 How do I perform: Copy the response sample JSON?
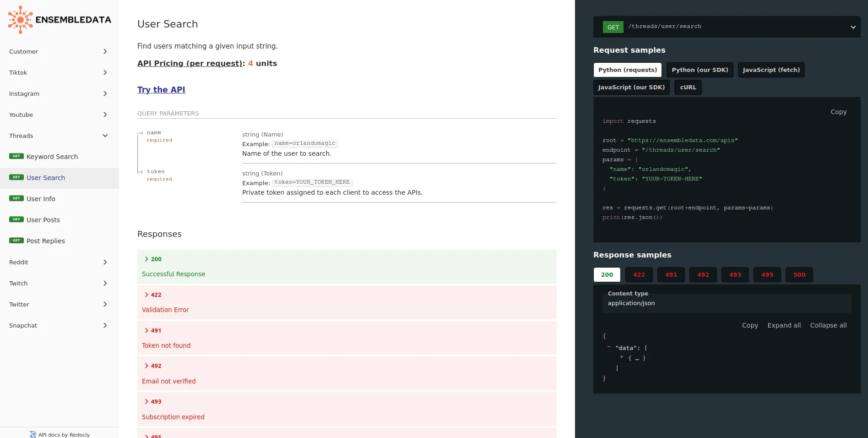(x=750, y=325)
